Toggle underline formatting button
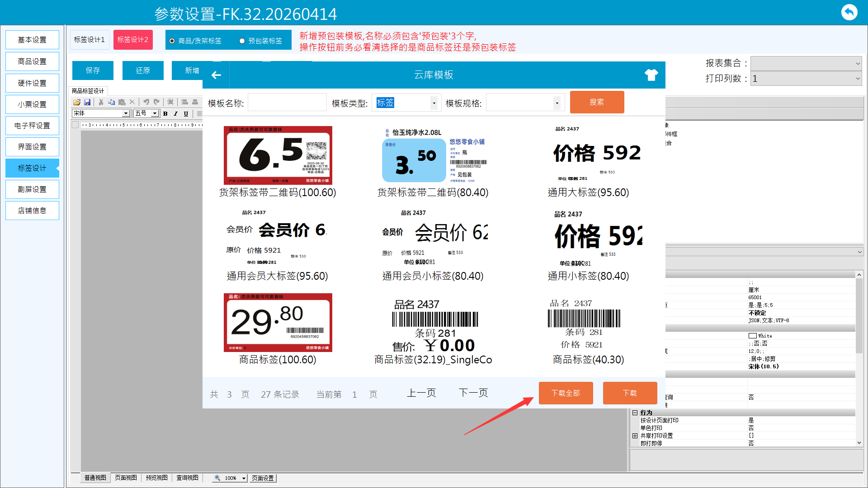Screen dimensions: 868x488 click(186, 113)
